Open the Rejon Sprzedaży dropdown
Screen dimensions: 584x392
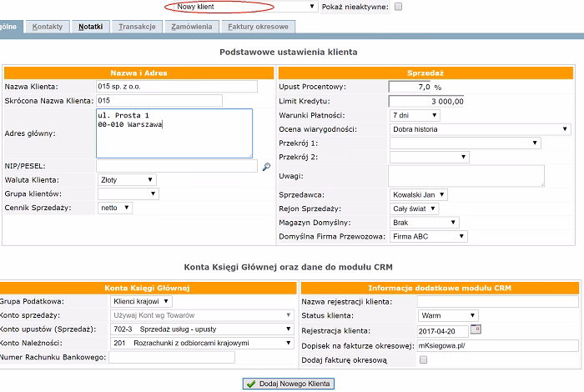(x=414, y=209)
